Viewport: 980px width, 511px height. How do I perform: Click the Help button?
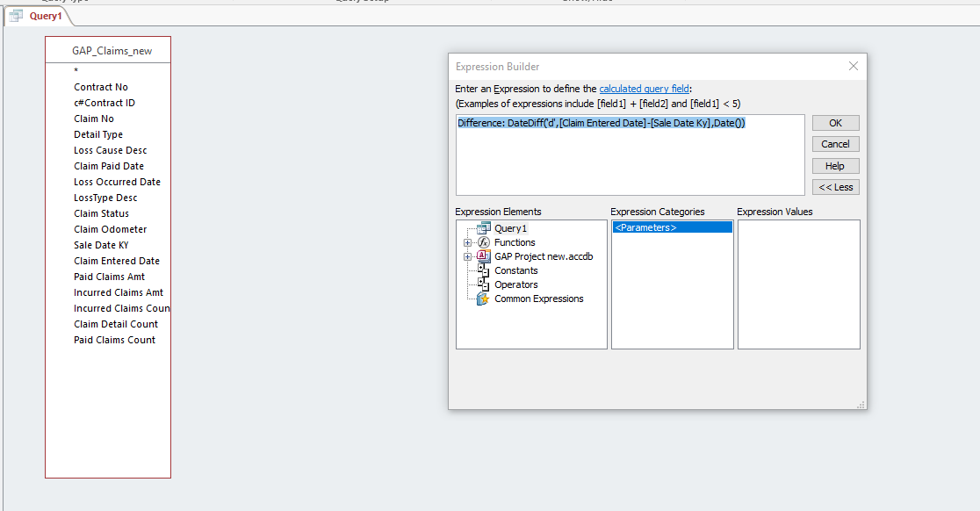pos(835,165)
